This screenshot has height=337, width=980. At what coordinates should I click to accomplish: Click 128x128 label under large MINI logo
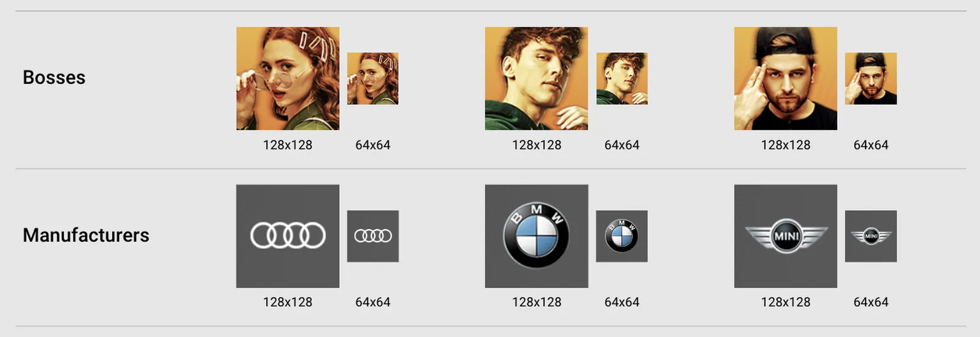[785, 302]
